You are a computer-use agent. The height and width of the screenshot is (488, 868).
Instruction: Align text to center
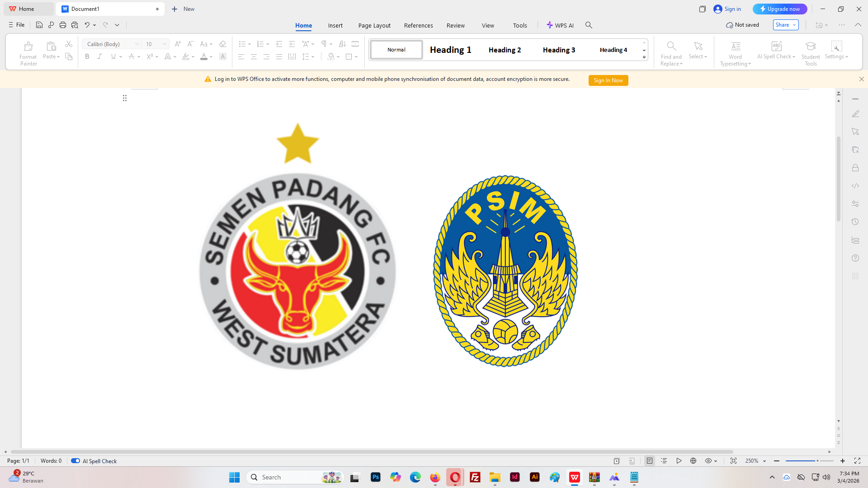coord(254,56)
